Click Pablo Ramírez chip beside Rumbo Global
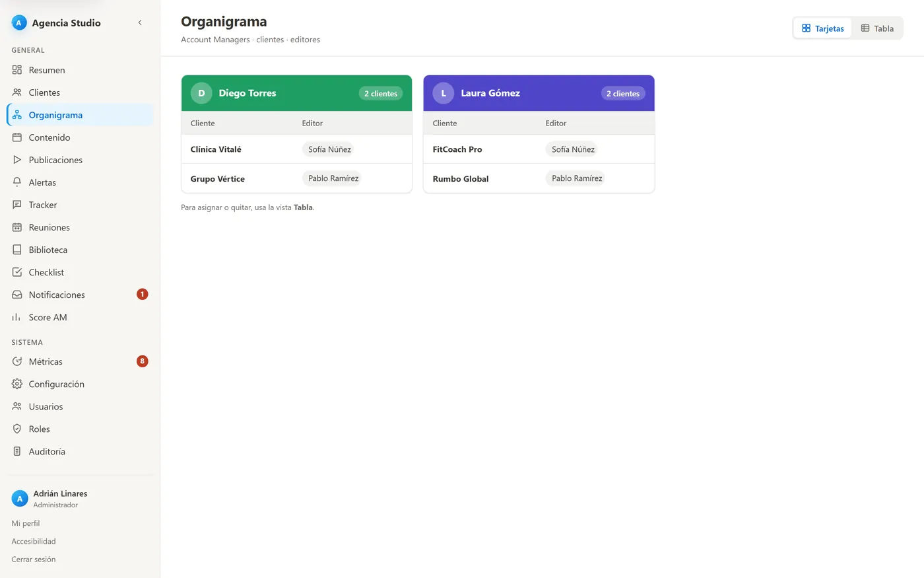 coord(576,178)
